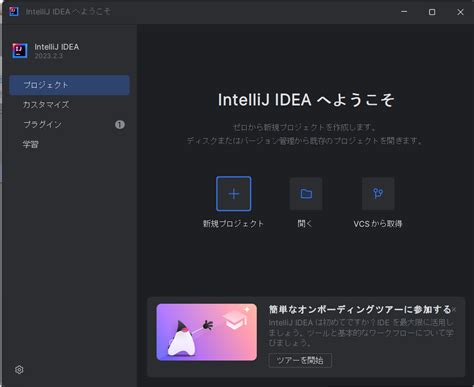Go to the 学習 tab
Image resolution: width=474 pixels, height=387 pixels.
[69, 144]
